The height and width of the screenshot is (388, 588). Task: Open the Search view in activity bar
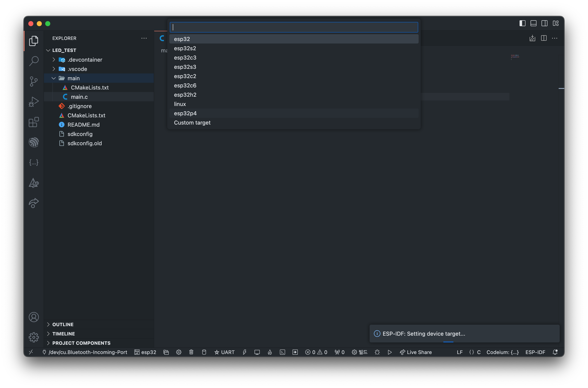34,61
